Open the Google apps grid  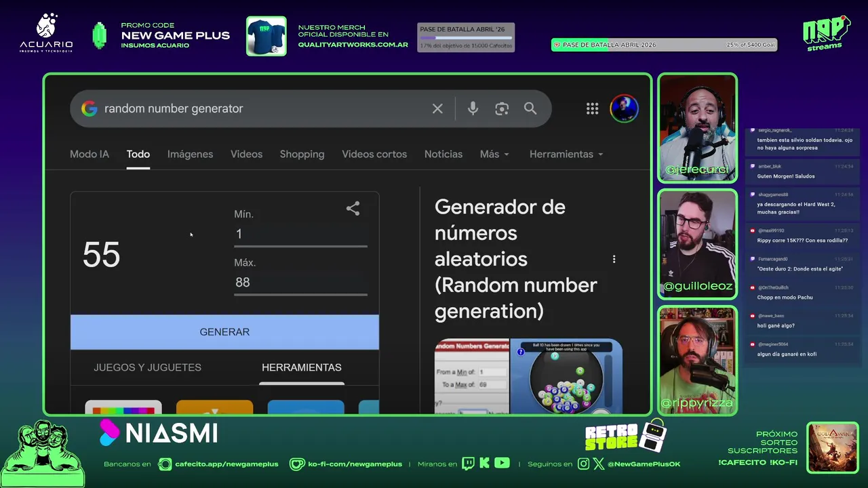pos(592,108)
